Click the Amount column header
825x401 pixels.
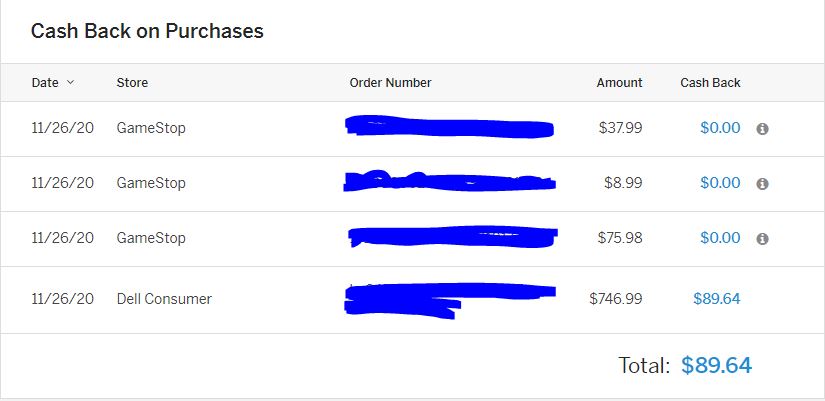[x=619, y=83]
